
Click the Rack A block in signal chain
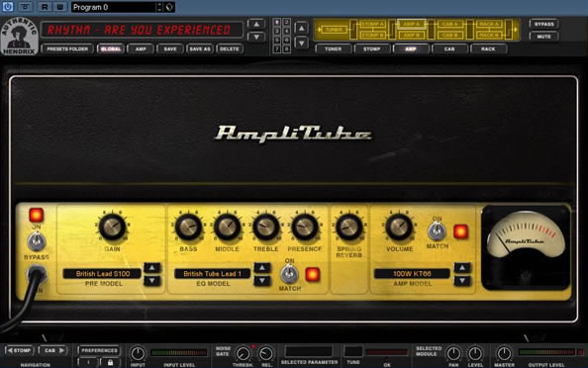[489, 24]
